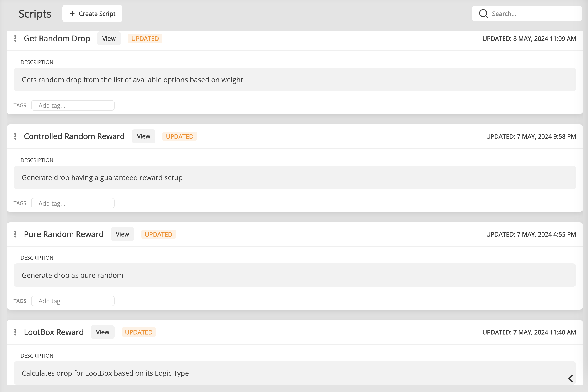Click the drag handle icon on Get Random Drop
The height and width of the screenshot is (392, 588).
pyautogui.click(x=15, y=39)
